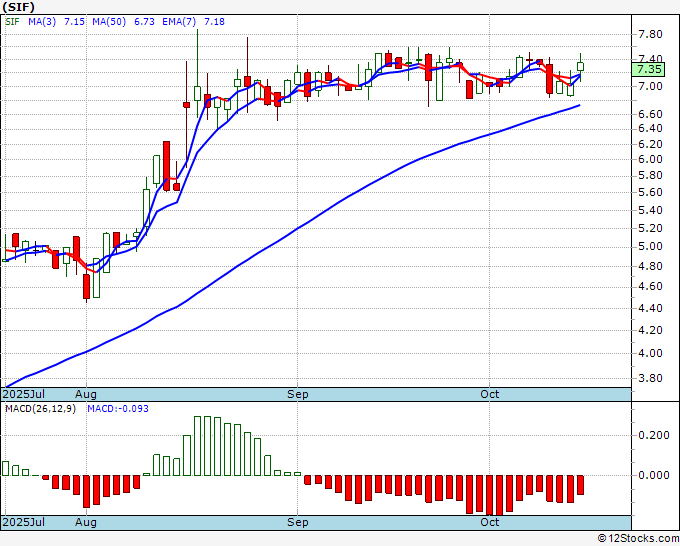Screen dimensions: 680x546
Task: Click 2025Jul on the price chart time axis
Action: click(x=23, y=394)
